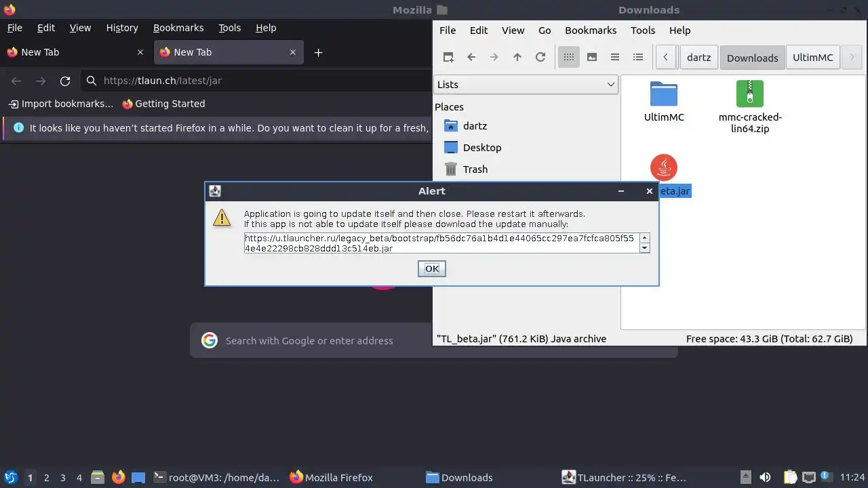Open a new Firefox tab

coord(318,52)
